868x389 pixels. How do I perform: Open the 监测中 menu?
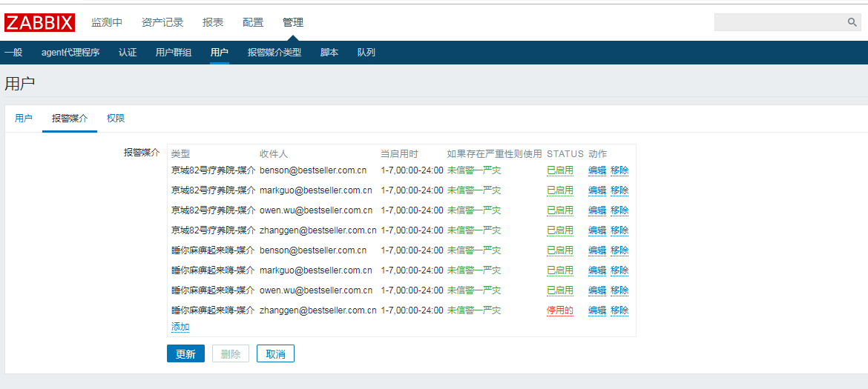coord(107,23)
